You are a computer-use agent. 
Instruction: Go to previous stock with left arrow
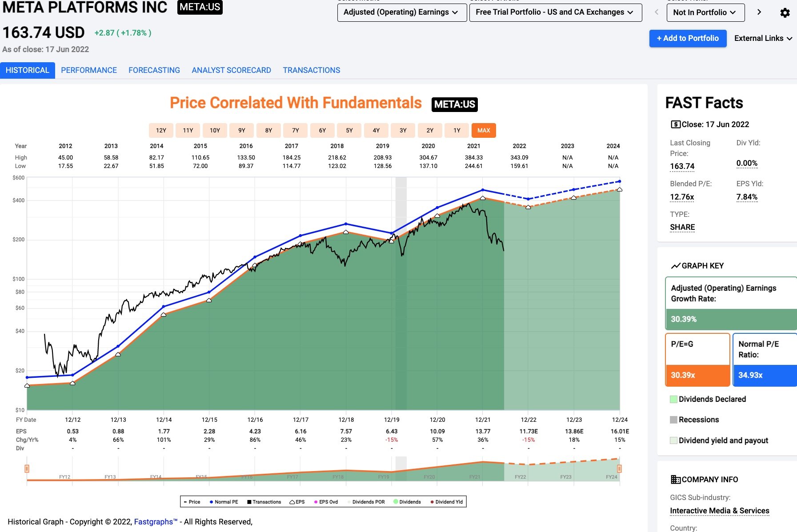click(x=657, y=12)
